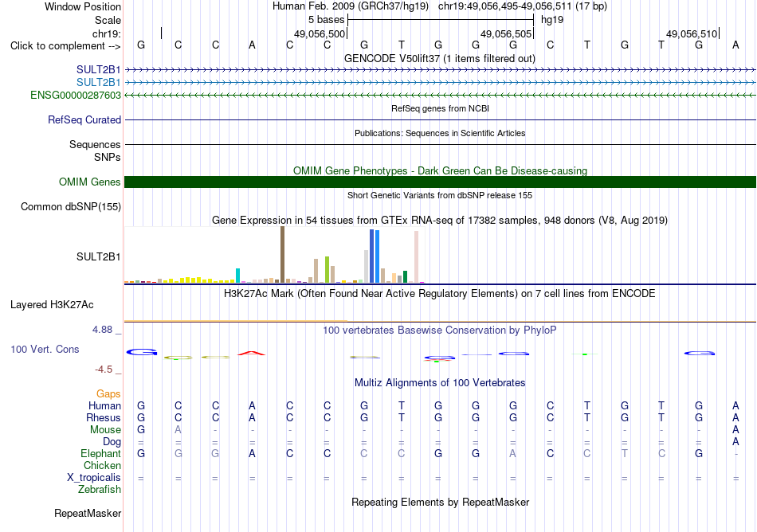Click the dark green OMIM Genes bar
The image size is (757, 532).
pyautogui.click(x=440, y=182)
